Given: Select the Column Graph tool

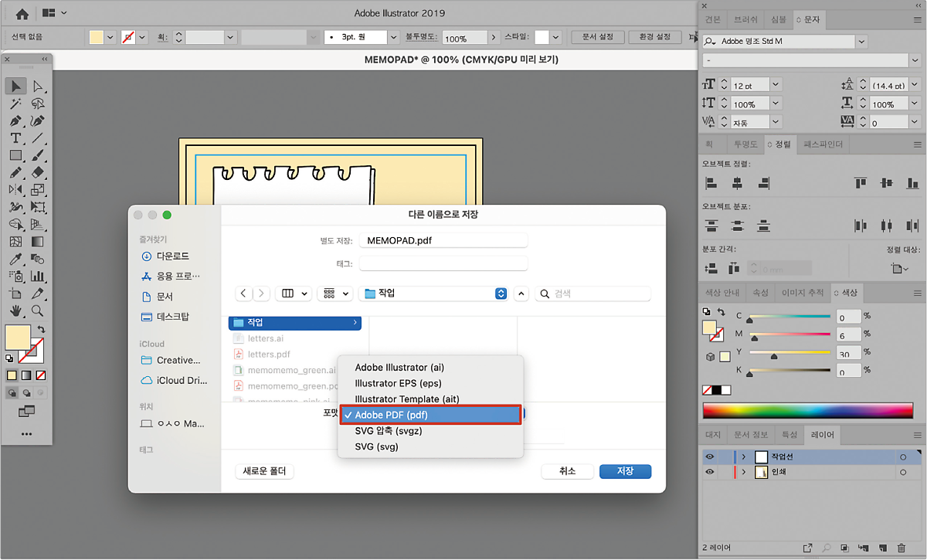Looking at the screenshot, I should pyautogui.click(x=37, y=276).
